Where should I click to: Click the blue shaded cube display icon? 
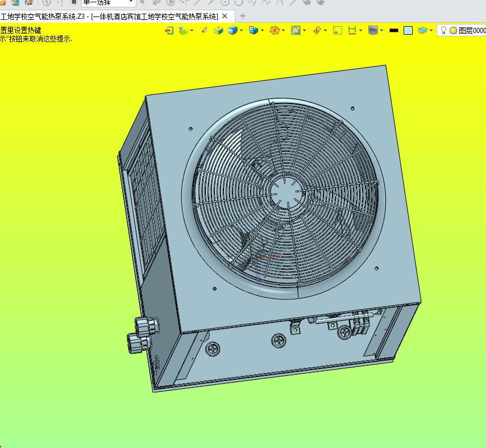pos(233,30)
